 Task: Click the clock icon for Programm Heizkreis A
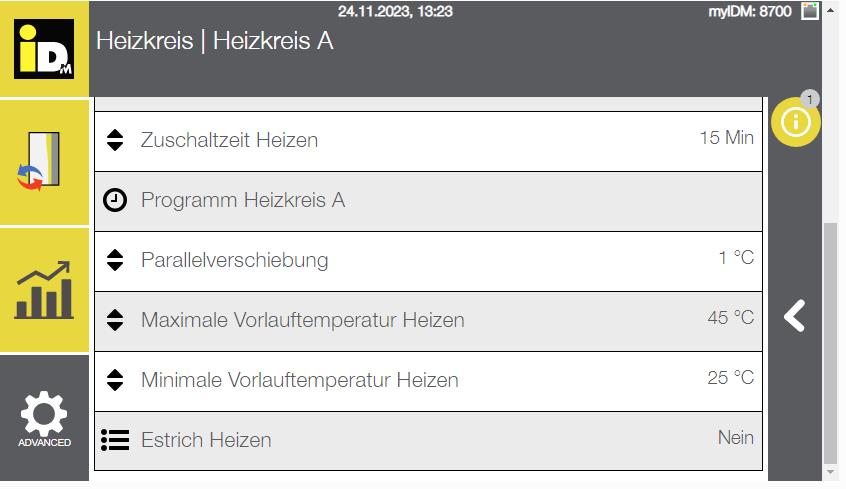coord(115,200)
